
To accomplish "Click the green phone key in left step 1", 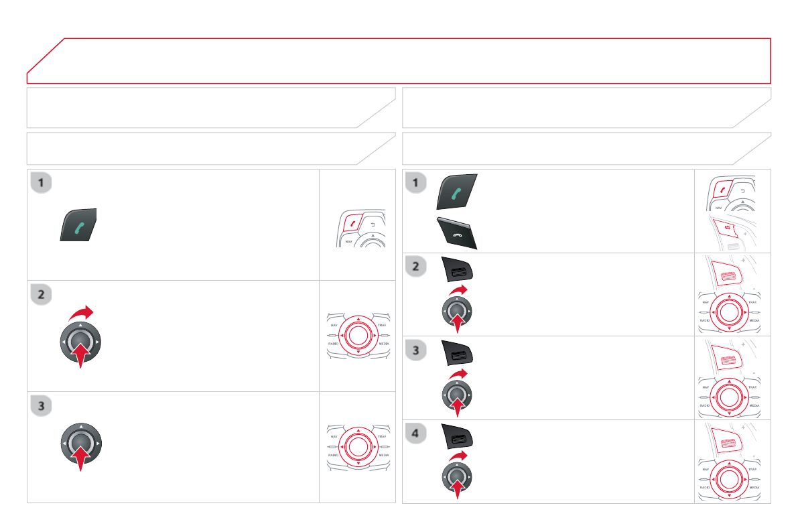I will point(79,224).
